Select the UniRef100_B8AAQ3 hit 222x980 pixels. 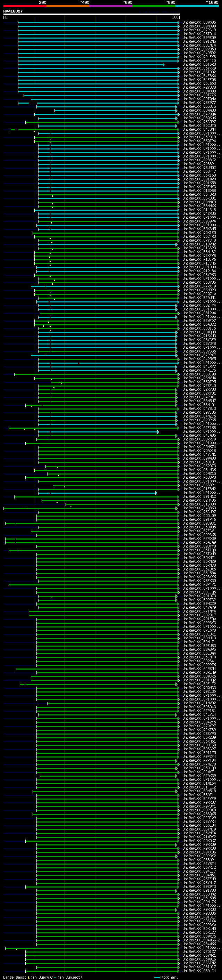click(199, 110)
